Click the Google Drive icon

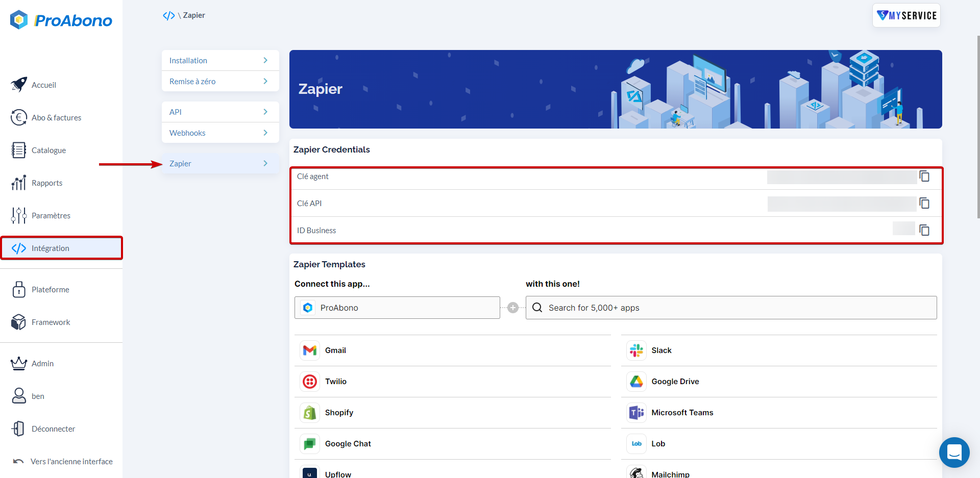tap(636, 382)
